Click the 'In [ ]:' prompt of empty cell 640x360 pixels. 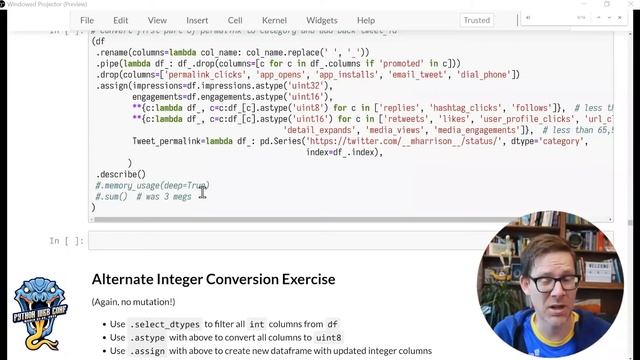click(66, 241)
